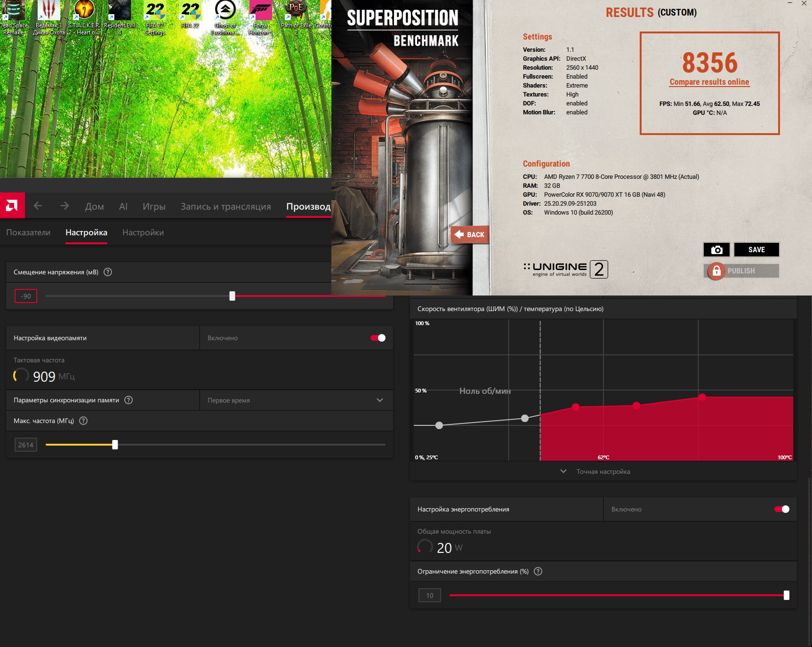Click the power limit field showing 10

coord(430,595)
